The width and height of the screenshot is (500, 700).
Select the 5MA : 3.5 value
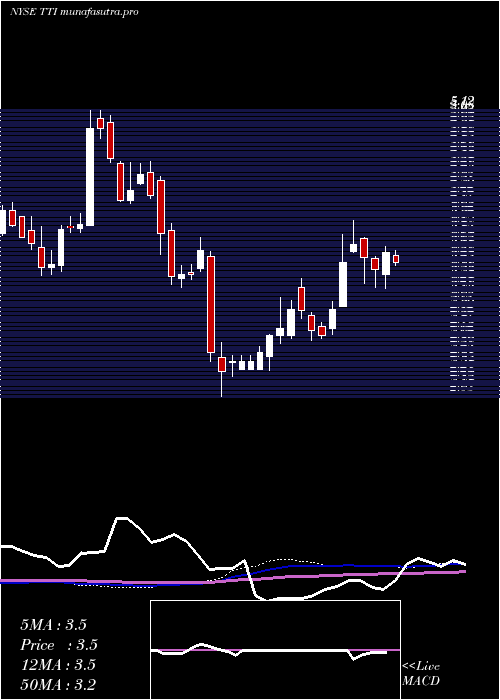[x=53, y=625]
